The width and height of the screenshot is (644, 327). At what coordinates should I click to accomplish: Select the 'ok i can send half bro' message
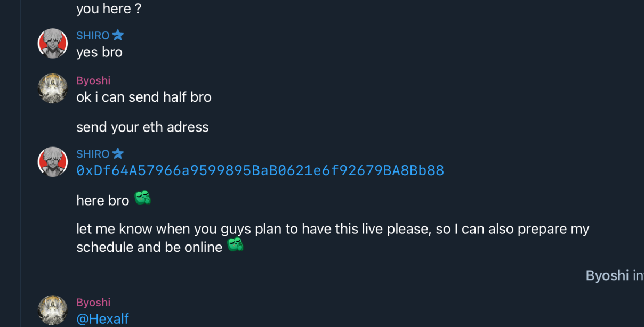click(x=143, y=97)
